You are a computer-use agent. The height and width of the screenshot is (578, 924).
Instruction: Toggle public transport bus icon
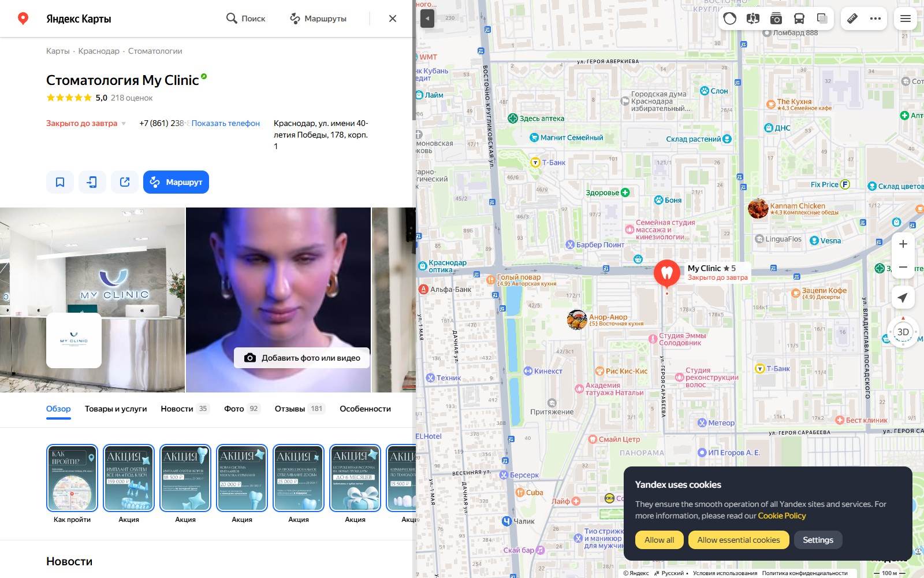(799, 18)
